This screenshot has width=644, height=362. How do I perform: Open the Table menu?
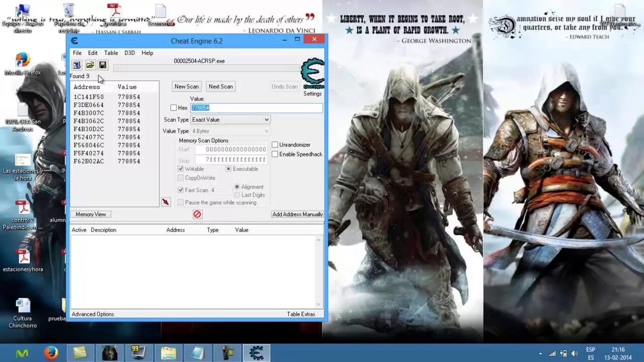tap(111, 53)
